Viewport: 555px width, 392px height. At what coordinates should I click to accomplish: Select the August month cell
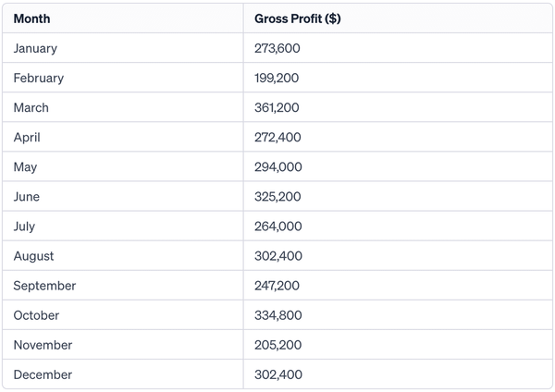click(33, 256)
